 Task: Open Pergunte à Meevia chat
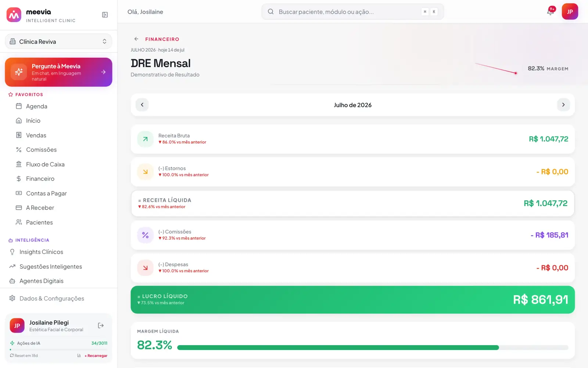click(58, 72)
